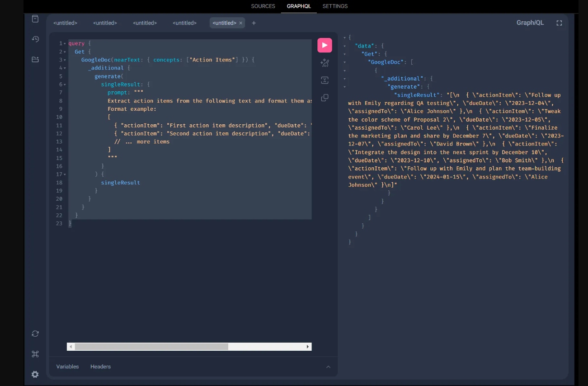
Task: Show the query history panel
Action: point(35,39)
